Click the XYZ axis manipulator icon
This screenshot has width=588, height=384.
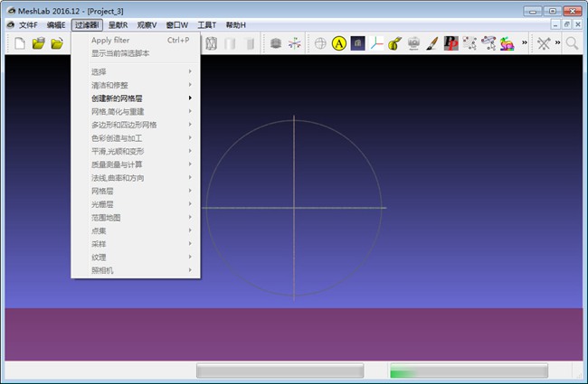pyautogui.click(x=376, y=43)
